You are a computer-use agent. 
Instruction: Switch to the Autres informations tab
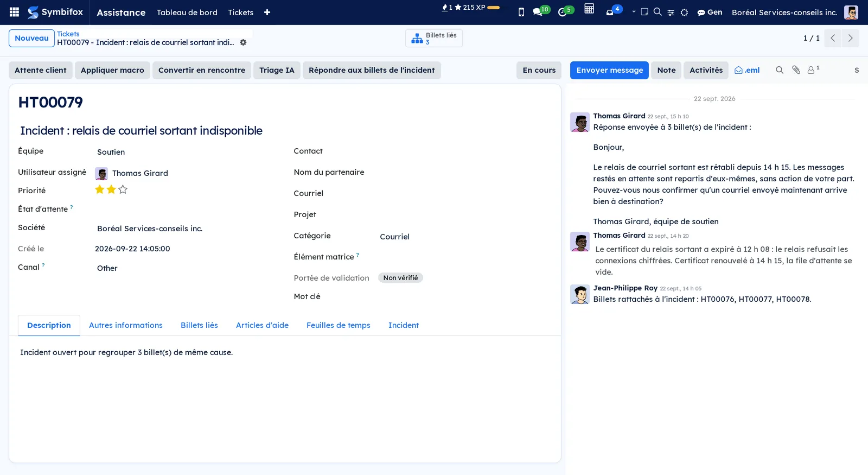[x=126, y=325]
